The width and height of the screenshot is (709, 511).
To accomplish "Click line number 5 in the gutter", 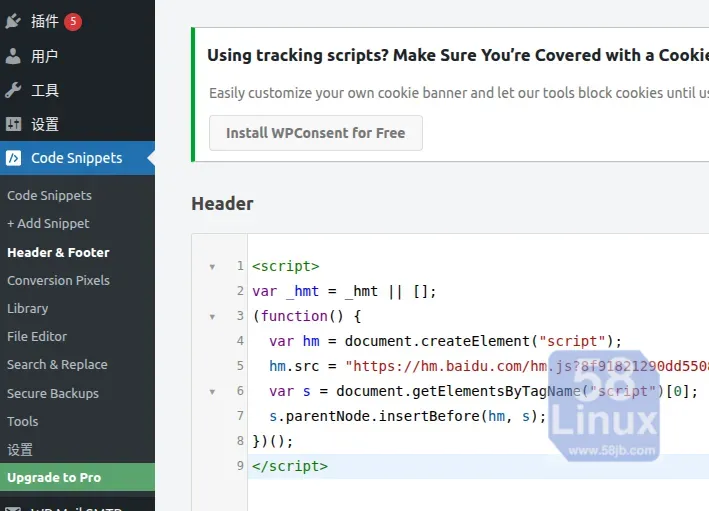I will tap(240, 365).
